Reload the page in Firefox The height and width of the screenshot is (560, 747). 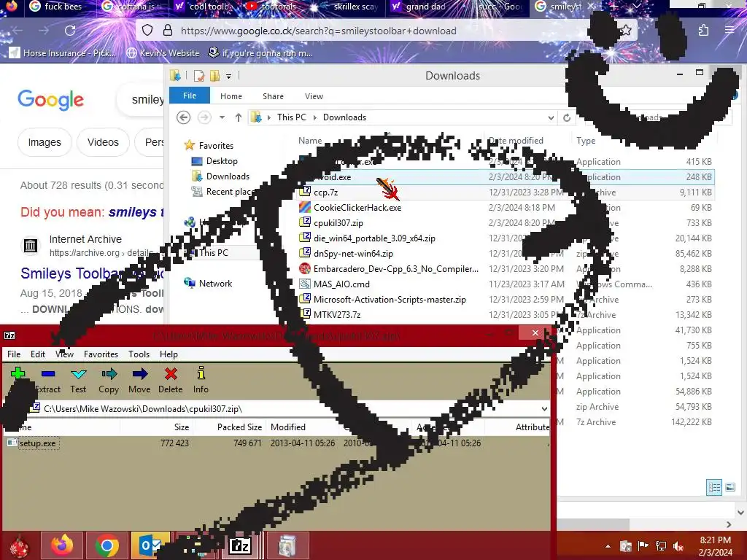pos(70,31)
